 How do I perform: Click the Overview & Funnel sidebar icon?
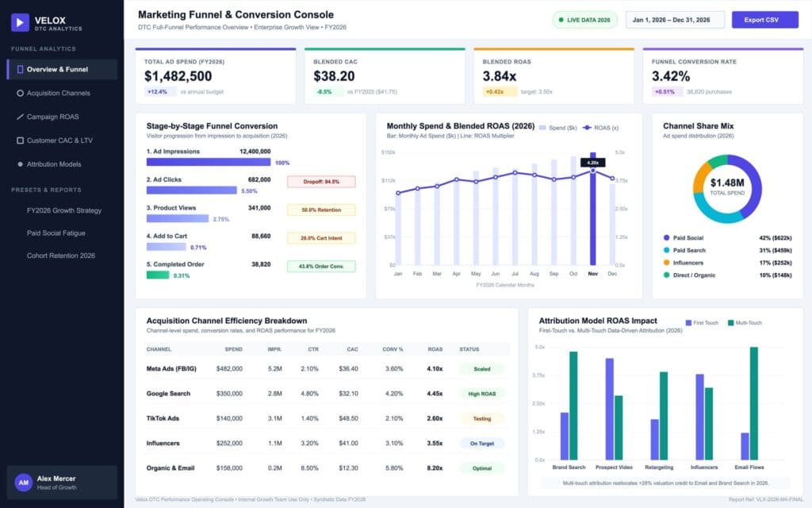(x=20, y=70)
